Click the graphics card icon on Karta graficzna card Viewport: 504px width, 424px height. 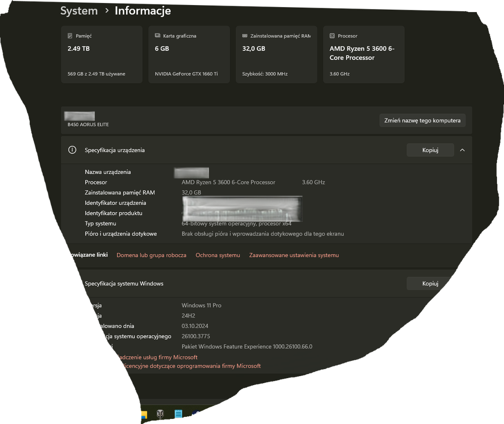point(158,36)
